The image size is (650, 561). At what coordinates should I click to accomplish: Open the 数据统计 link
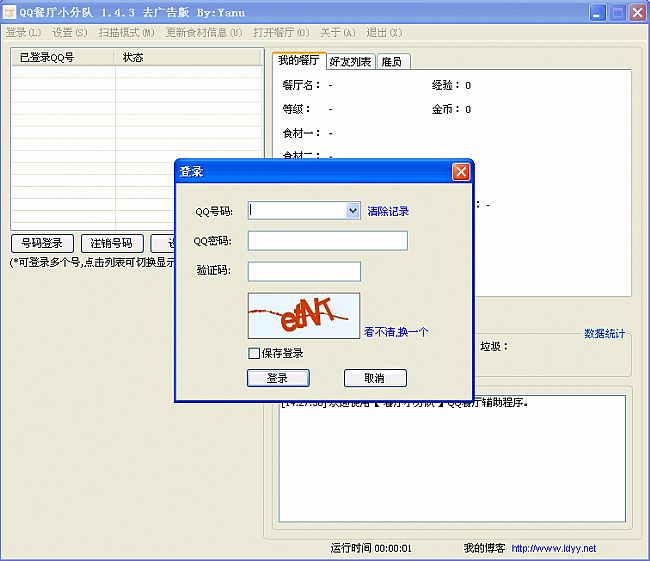(604, 333)
